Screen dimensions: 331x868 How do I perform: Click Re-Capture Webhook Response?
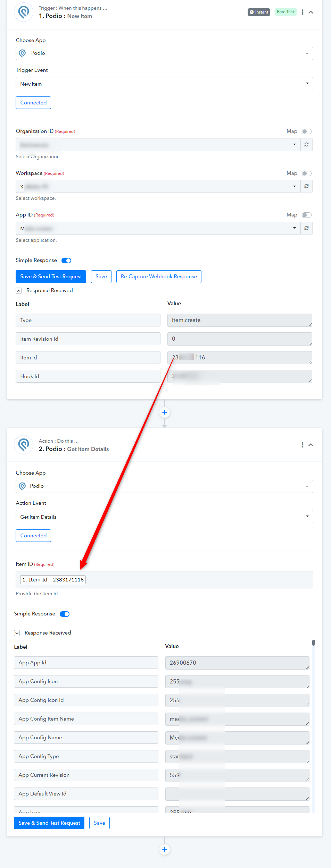pyautogui.click(x=159, y=276)
